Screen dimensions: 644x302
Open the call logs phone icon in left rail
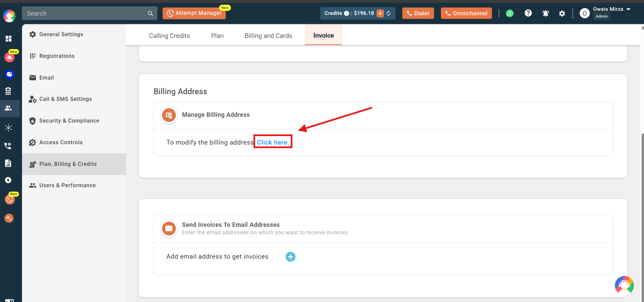tap(8, 146)
